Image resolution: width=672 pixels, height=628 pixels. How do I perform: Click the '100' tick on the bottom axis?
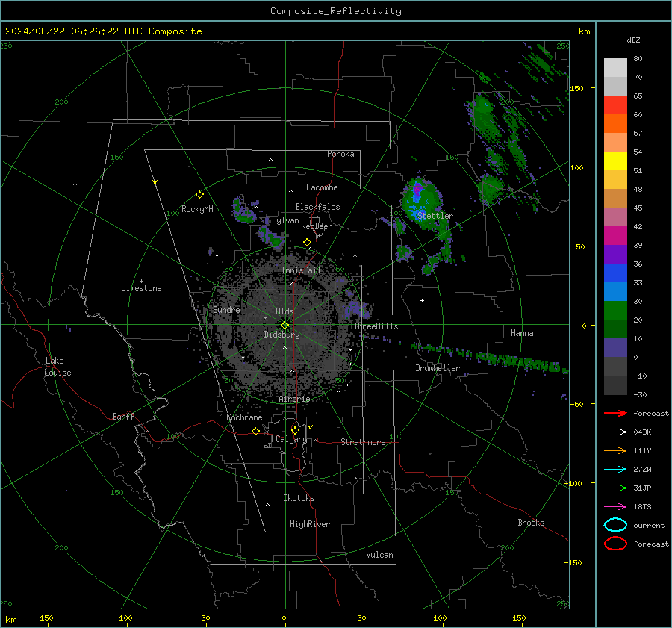click(440, 618)
